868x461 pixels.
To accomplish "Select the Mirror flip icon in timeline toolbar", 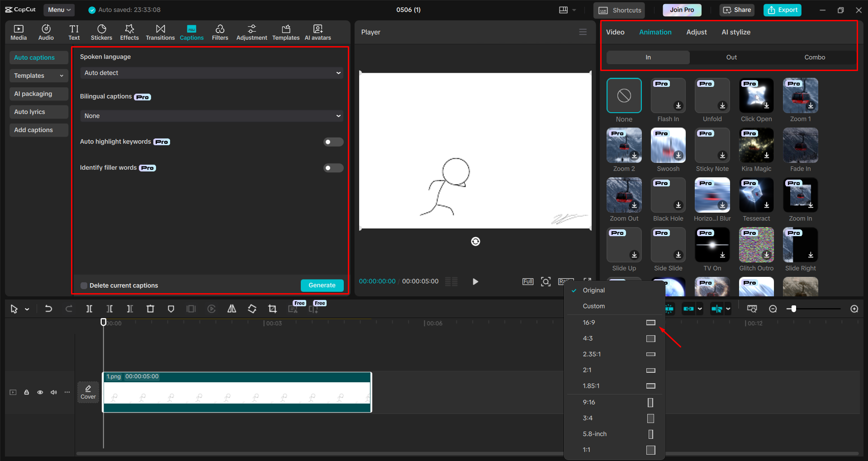I will 232,309.
